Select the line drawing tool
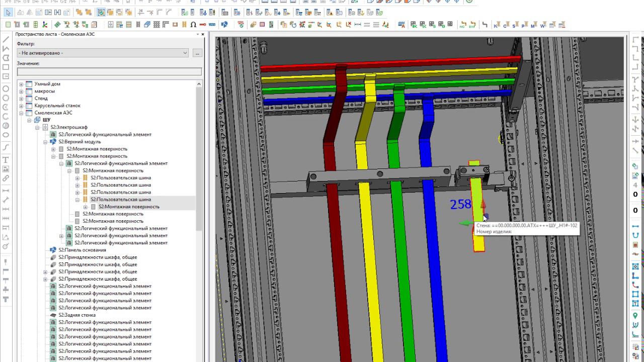 tap(6, 39)
